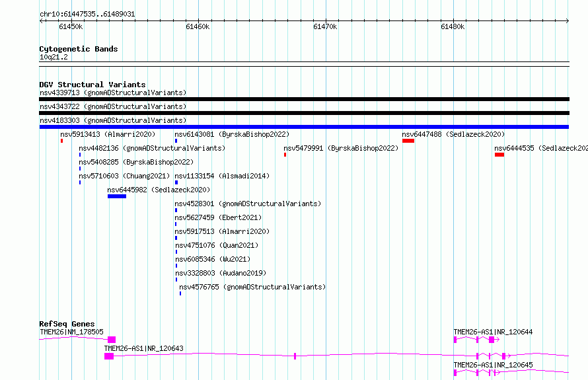Click nsv6085346 (Wu2021) label
Image resolution: width=588 pixels, height=380 pixels.
pyautogui.click(x=213, y=259)
